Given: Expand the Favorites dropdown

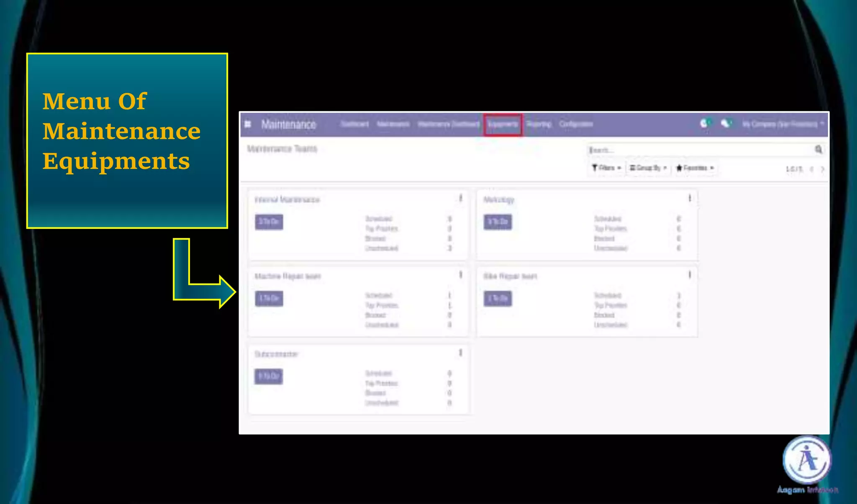Looking at the screenshot, I should pyautogui.click(x=695, y=168).
